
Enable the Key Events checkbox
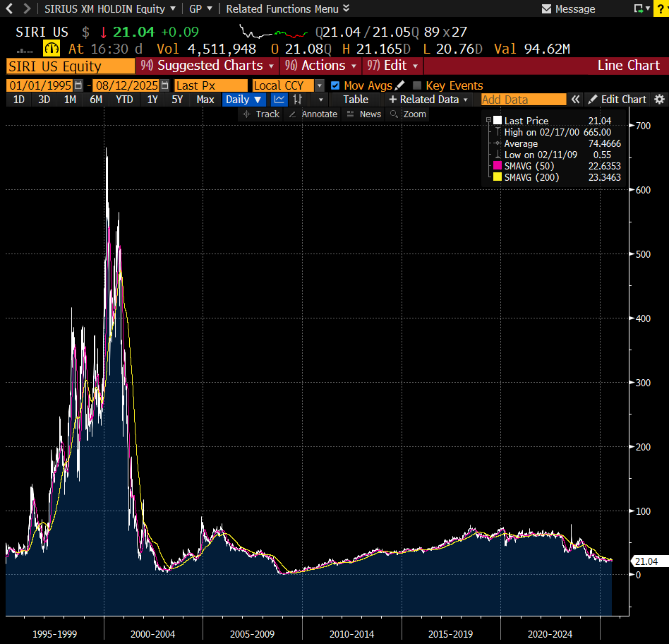(417, 85)
